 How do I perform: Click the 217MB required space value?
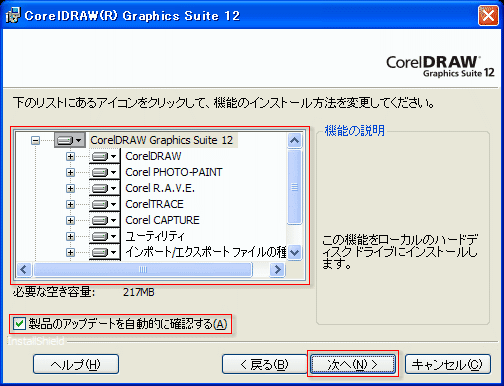pyautogui.click(x=139, y=292)
